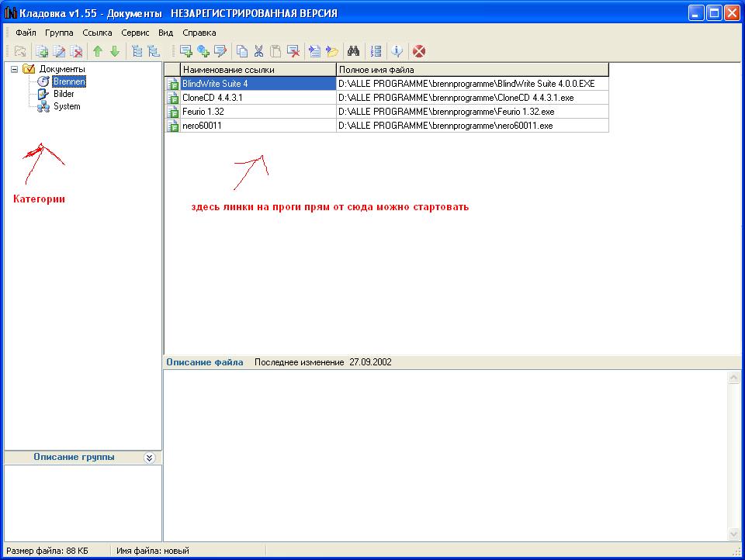Open the Сервис menu
Screen dimensions: 745x560
click(x=135, y=33)
